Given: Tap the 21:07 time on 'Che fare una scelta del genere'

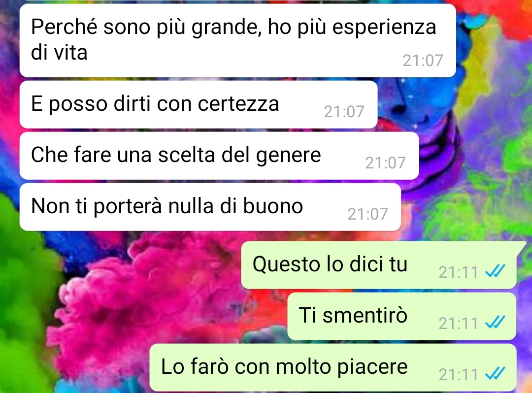Looking at the screenshot, I should (385, 163).
